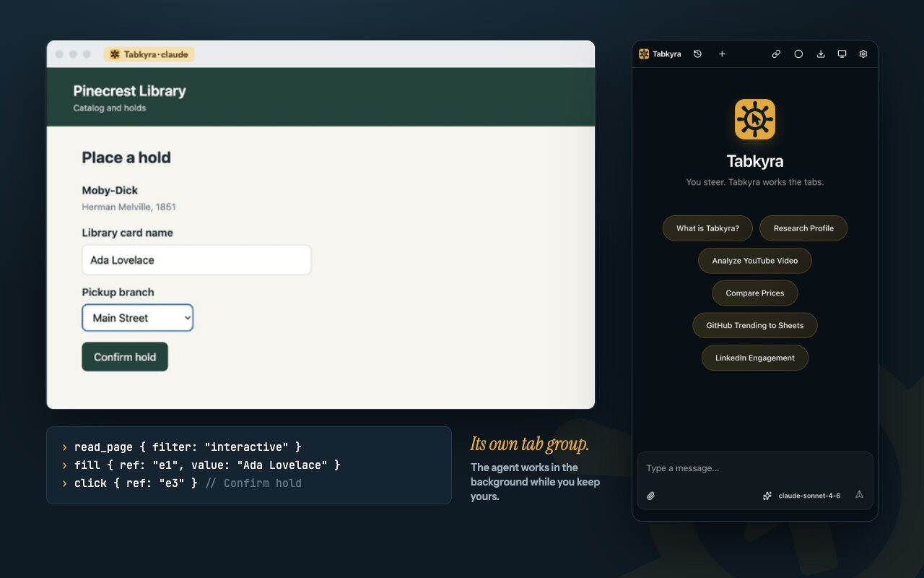Image resolution: width=924 pixels, height=578 pixels.
Task: Click the link icon in the Tabkyra header
Action: pos(776,54)
